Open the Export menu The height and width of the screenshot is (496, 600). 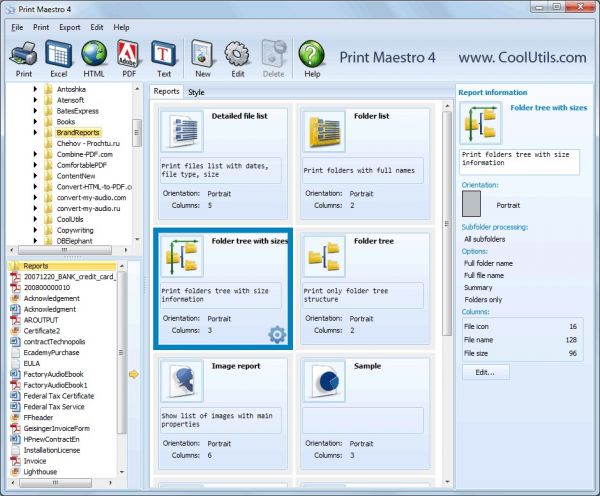point(70,27)
